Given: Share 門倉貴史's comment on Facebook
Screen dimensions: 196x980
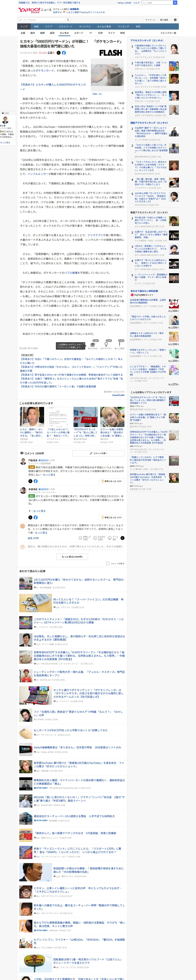Looking at the screenshot, I should pyautogui.click(x=35, y=481).
